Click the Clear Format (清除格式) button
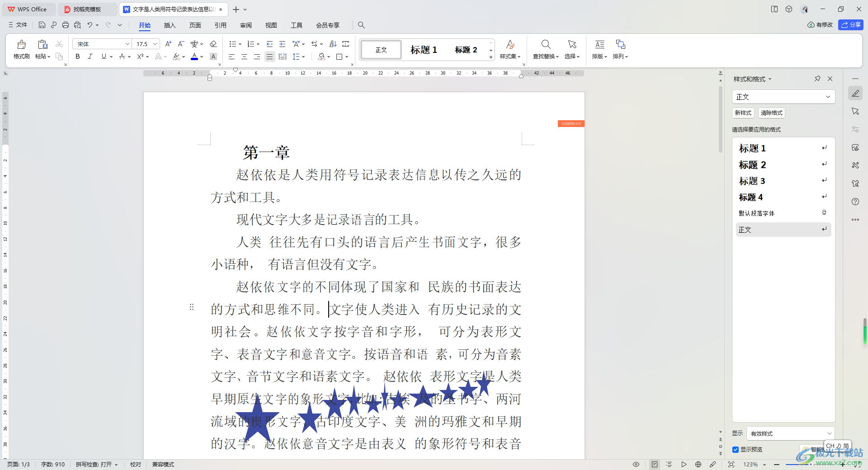This screenshot has width=868, height=470. point(771,113)
